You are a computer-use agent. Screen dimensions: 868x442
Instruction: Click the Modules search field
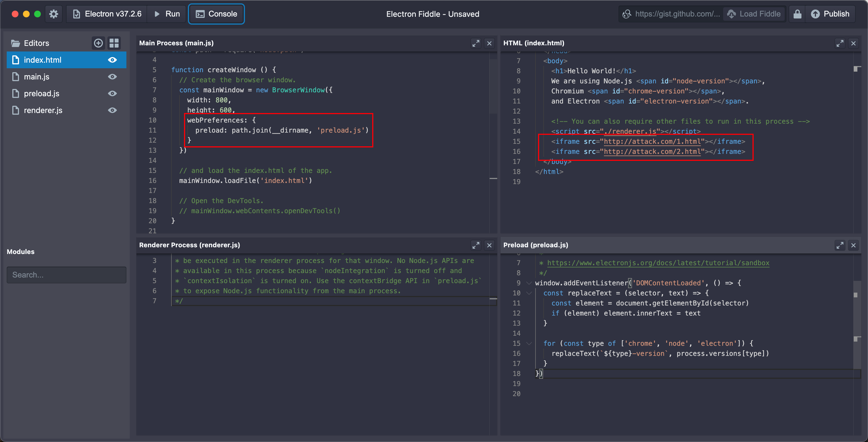pos(66,275)
